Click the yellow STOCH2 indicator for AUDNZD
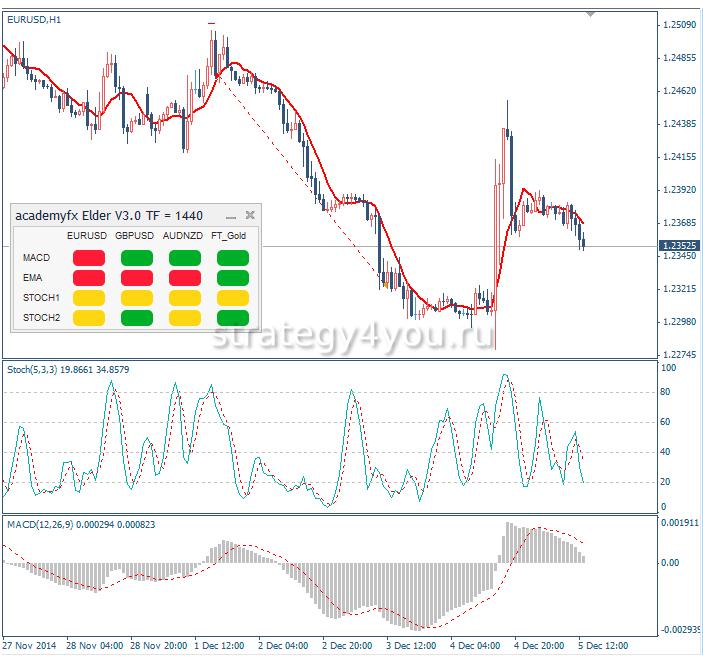The width and height of the screenshot is (703, 668). (x=184, y=317)
